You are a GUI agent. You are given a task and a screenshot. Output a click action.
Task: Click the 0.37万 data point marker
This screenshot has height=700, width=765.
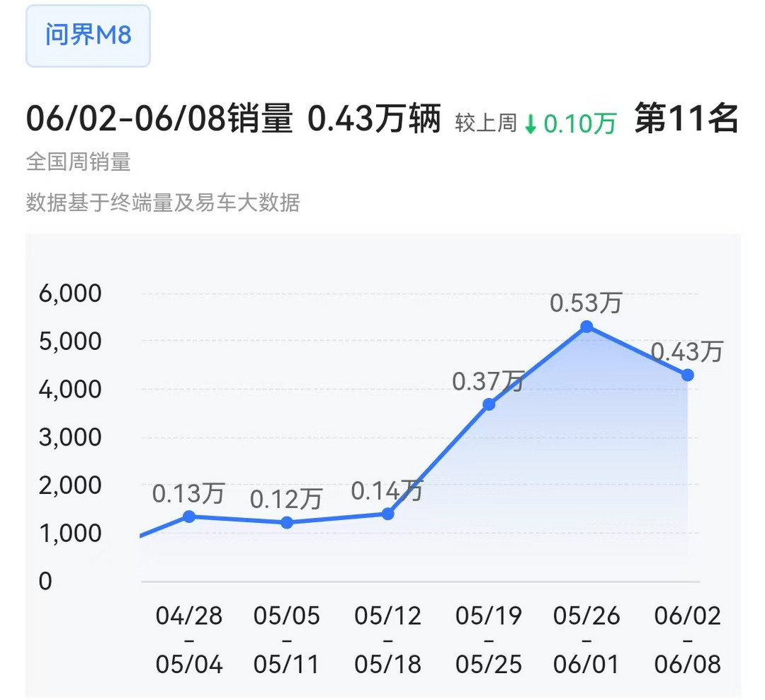tap(489, 404)
